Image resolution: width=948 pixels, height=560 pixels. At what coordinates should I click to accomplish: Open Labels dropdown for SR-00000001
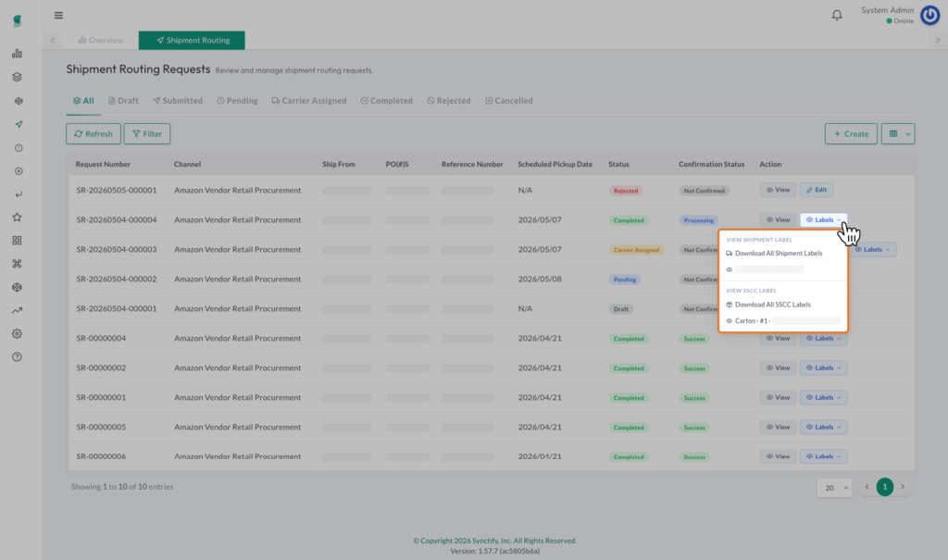823,397
